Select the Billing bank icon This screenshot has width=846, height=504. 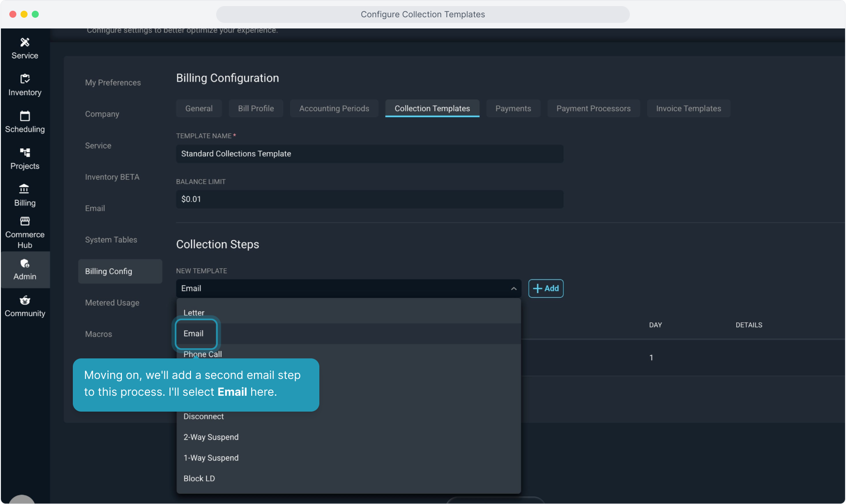pyautogui.click(x=24, y=189)
